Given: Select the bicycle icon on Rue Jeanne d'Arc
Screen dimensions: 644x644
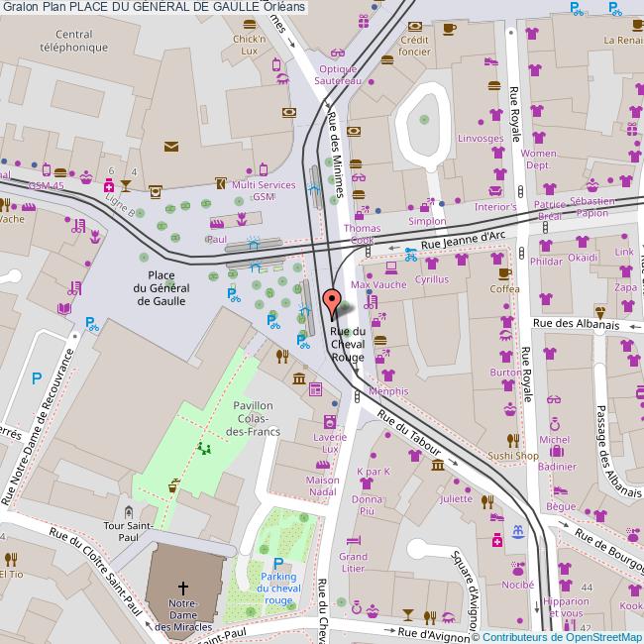Looking at the screenshot, I should coord(410,254).
